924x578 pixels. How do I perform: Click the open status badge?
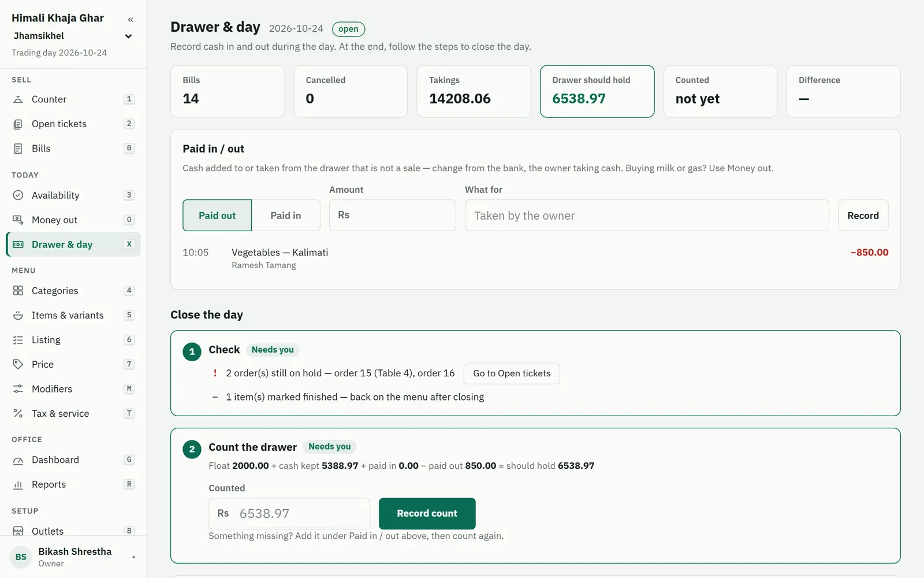click(348, 29)
